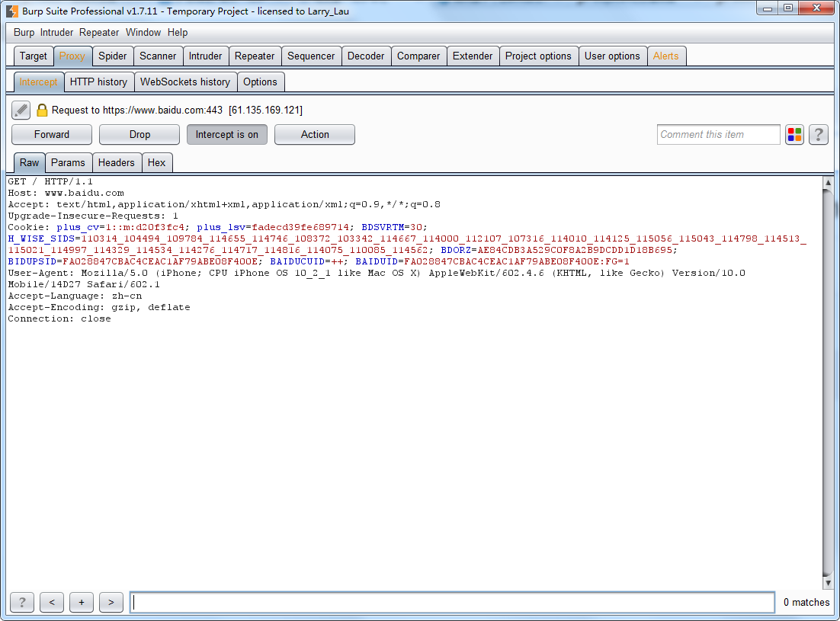Open the highlight color picker
Image resolution: width=840 pixels, height=621 pixels.
tap(794, 135)
